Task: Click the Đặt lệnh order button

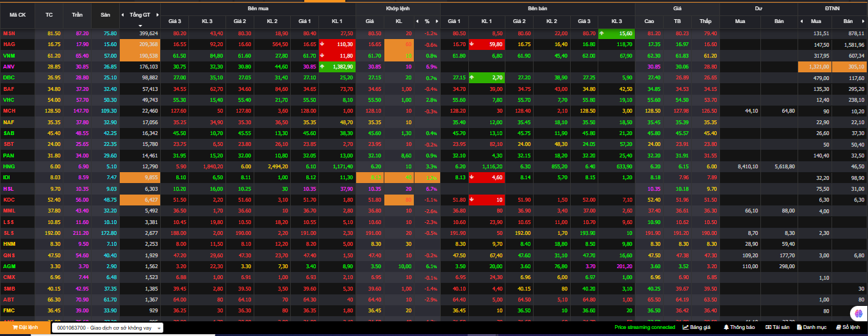Action: 24,327
